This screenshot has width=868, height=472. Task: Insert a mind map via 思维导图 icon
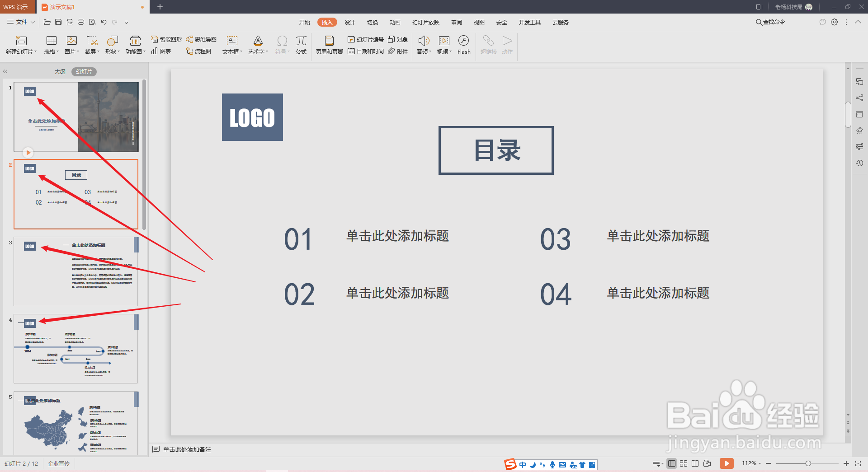(x=201, y=39)
